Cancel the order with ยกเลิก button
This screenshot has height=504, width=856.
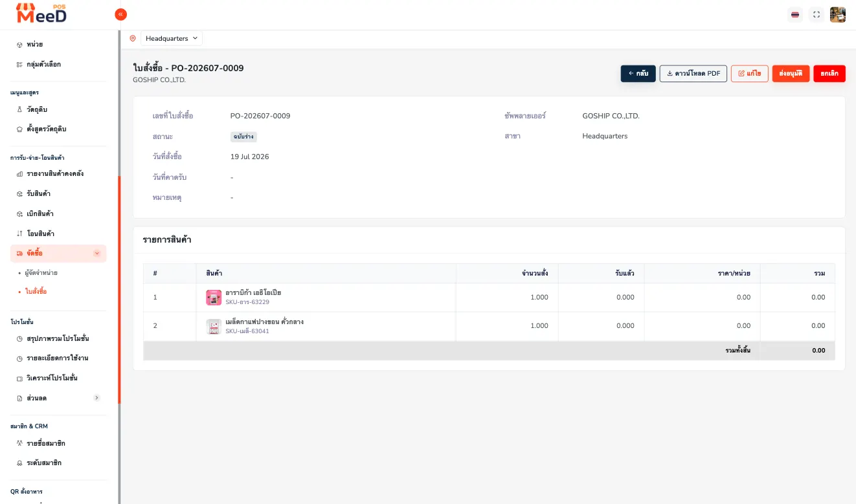tap(829, 74)
